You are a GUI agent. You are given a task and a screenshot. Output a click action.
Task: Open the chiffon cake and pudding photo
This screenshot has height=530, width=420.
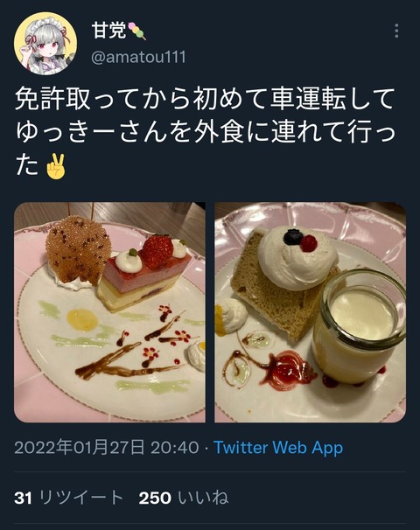(x=310, y=312)
